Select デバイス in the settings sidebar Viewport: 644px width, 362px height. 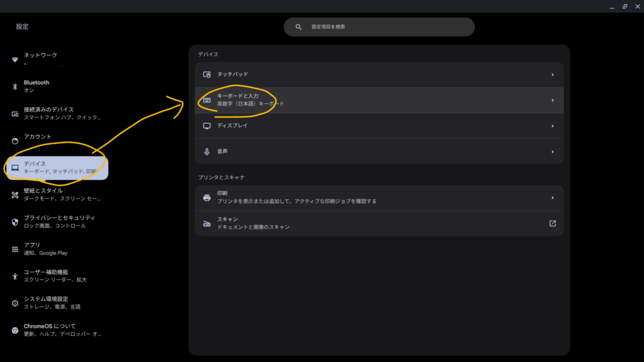(x=57, y=168)
